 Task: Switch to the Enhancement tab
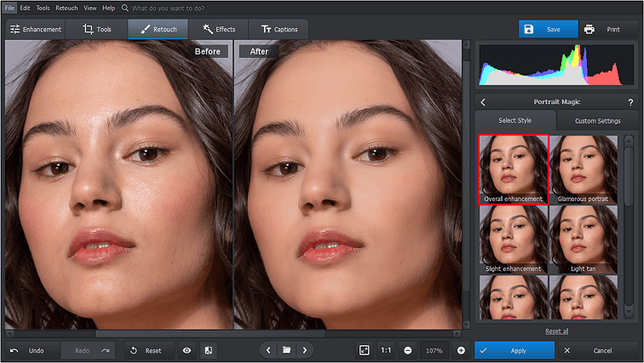(35, 29)
